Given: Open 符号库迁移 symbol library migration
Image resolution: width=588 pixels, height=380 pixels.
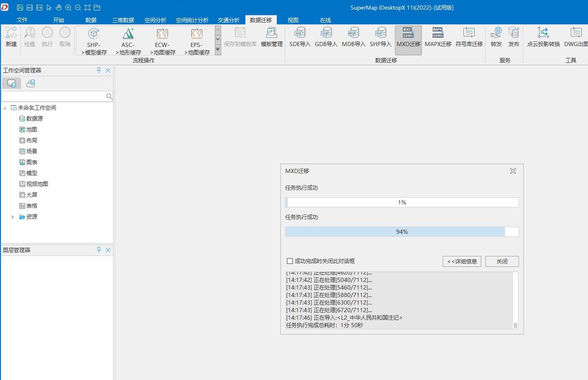Looking at the screenshot, I should 469,37.
